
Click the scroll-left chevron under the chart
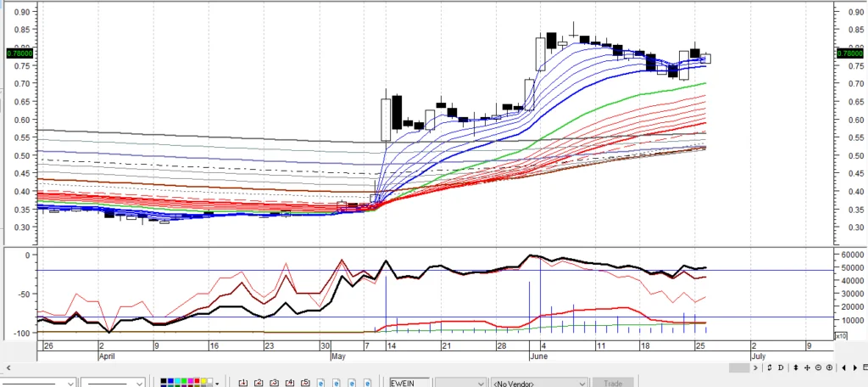pyautogui.click(x=8, y=367)
